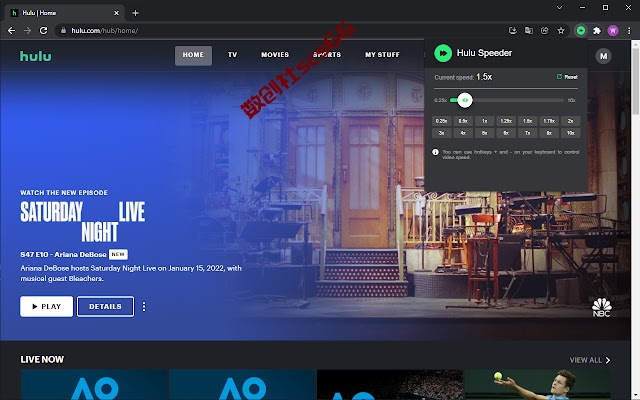This screenshot has height=400, width=640.
Task: Choose the 1x speed preset
Action: (484, 121)
